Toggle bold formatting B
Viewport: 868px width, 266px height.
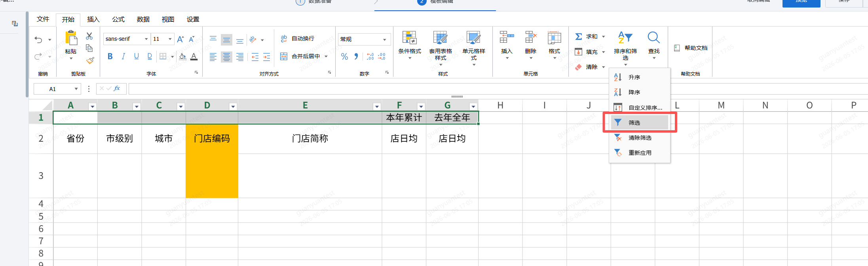(x=110, y=57)
